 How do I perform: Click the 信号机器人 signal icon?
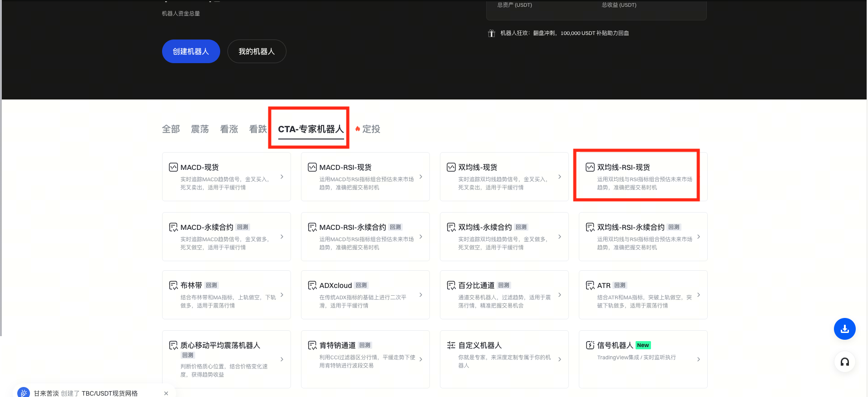pos(590,345)
